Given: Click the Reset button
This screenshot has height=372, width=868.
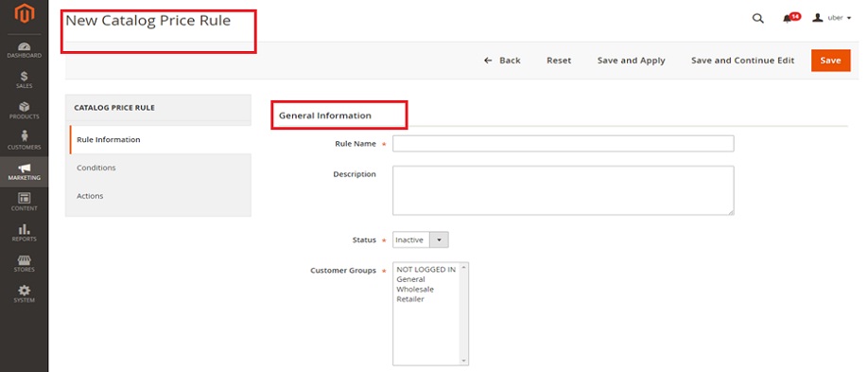Looking at the screenshot, I should point(559,61).
